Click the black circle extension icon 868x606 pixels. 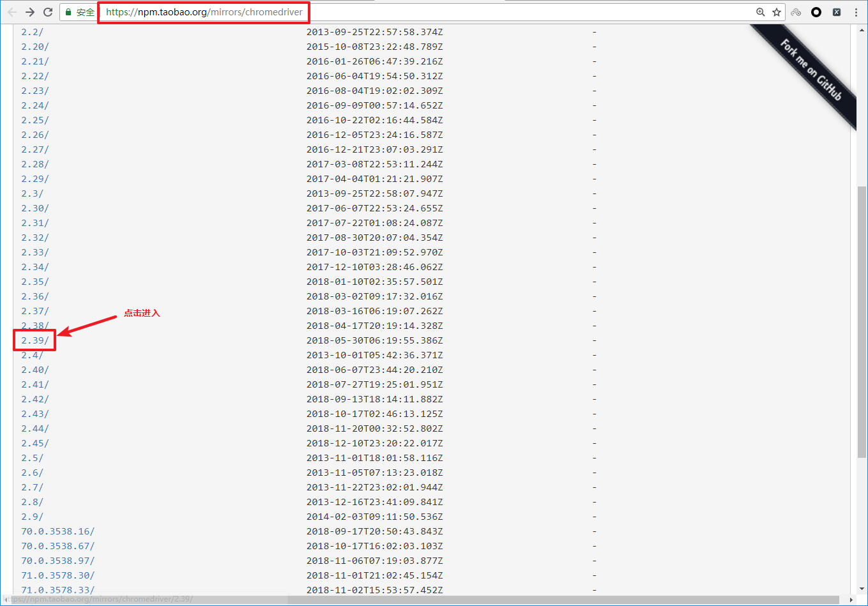tap(816, 11)
